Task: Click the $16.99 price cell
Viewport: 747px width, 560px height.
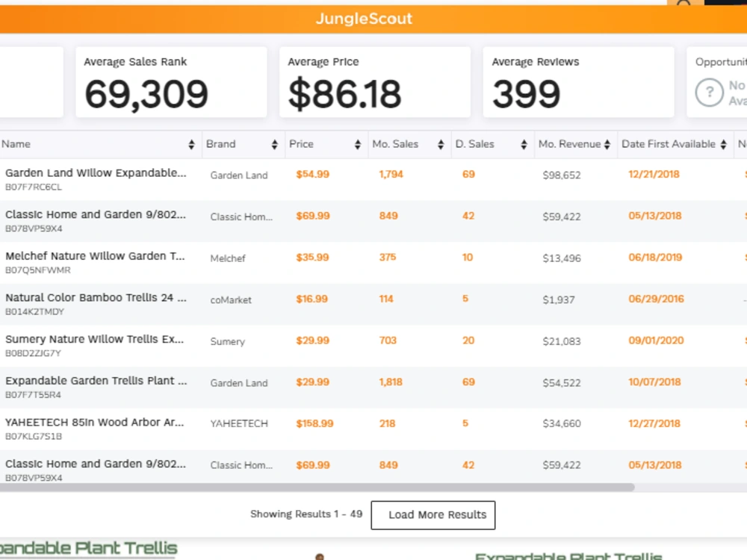Action: pyautogui.click(x=312, y=299)
